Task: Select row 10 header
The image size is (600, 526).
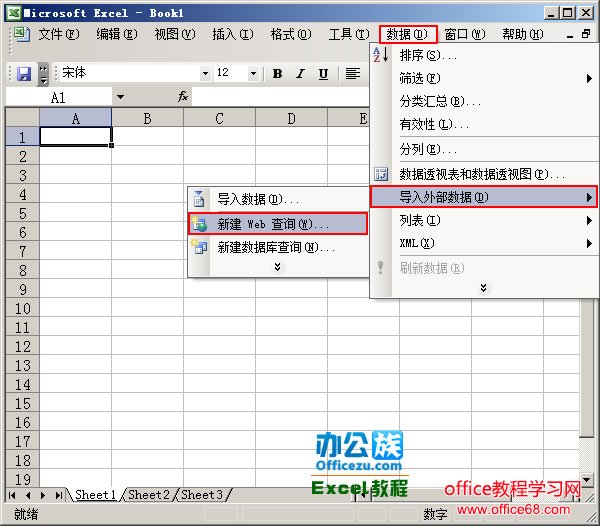Action: [x=23, y=308]
